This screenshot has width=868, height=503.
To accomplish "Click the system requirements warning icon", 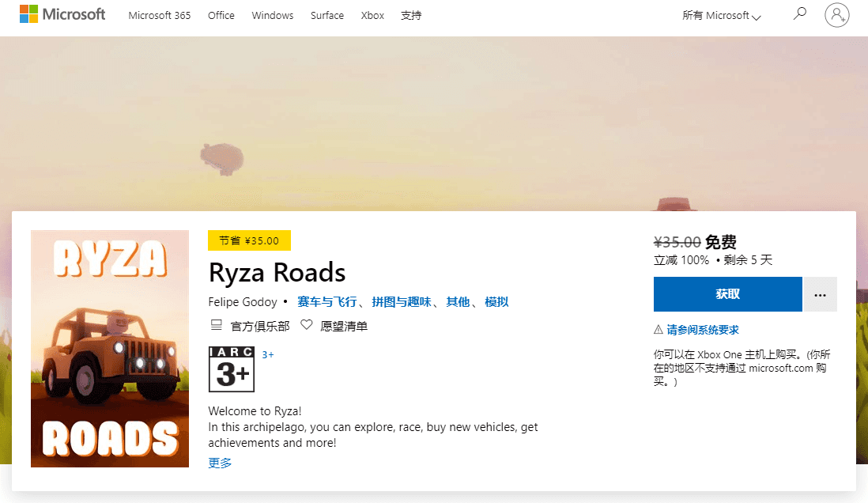I will (x=658, y=330).
